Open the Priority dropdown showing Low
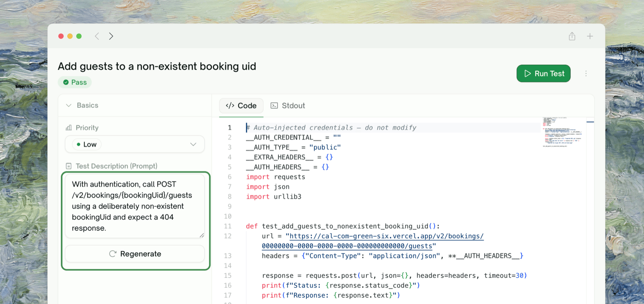Viewport: 644px width, 304px height. click(x=135, y=144)
